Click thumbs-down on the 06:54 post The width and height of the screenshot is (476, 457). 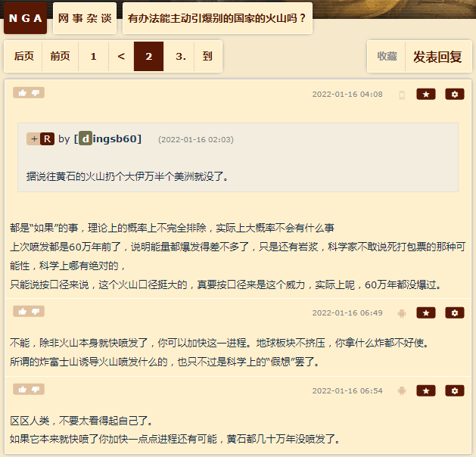coord(36,390)
